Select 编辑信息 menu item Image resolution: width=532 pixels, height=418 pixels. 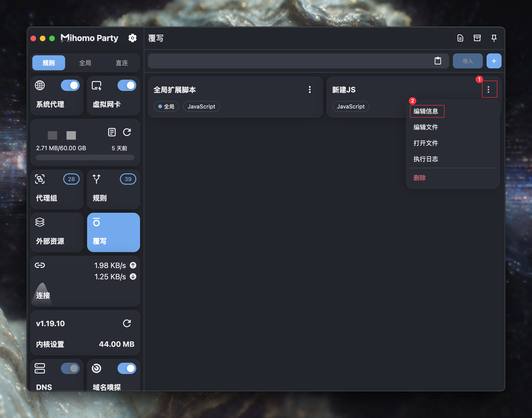coord(426,111)
